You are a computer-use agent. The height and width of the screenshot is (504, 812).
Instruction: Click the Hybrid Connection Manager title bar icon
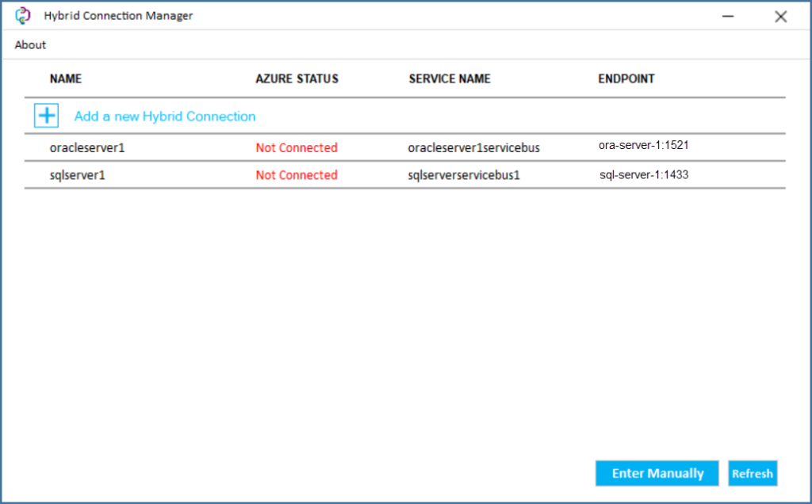(x=23, y=15)
